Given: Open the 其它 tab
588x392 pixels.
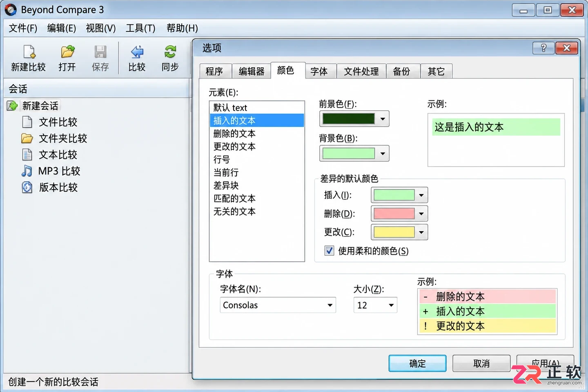Looking at the screenshot, I should (436, 71).
